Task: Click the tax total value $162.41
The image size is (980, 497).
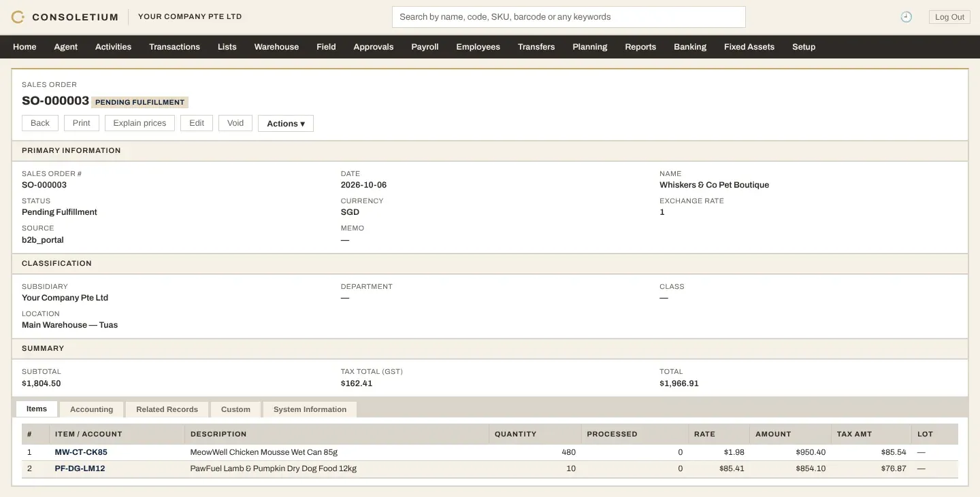Action: (357, 383)
